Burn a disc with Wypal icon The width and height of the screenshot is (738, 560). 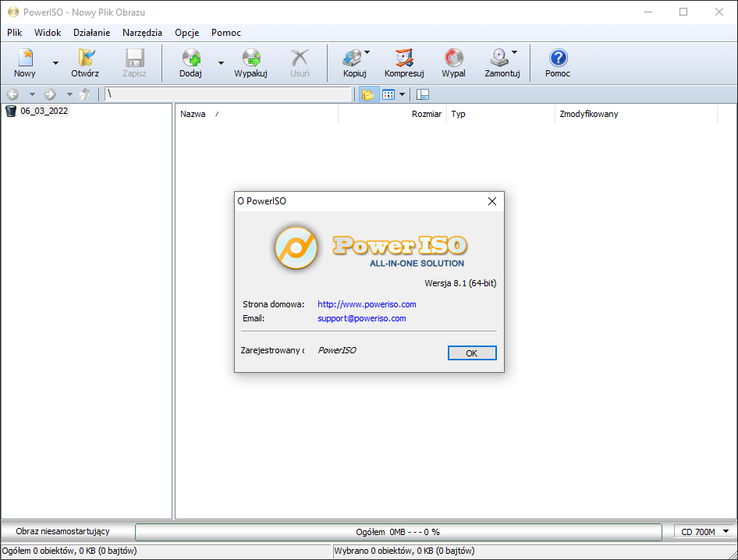[454, 63]
